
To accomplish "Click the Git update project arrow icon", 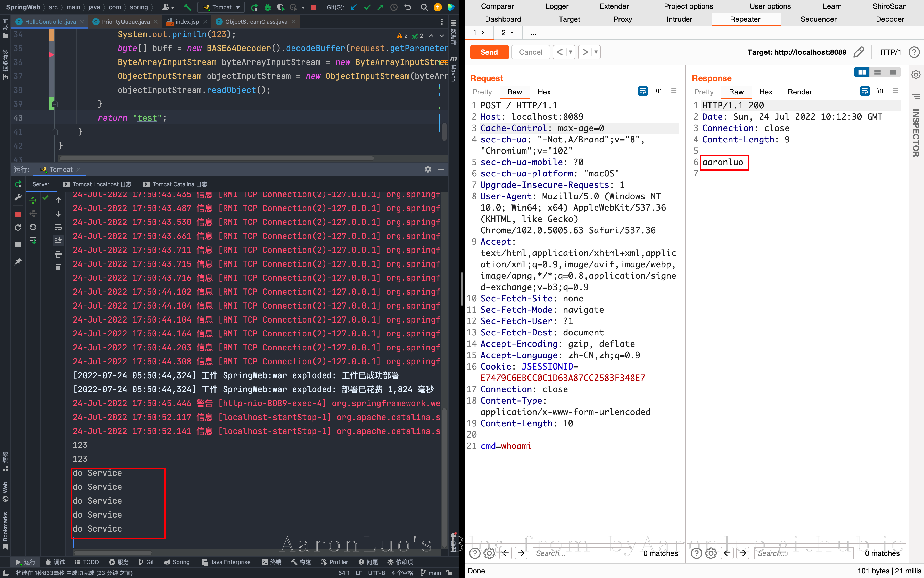I will click(354, 7).
